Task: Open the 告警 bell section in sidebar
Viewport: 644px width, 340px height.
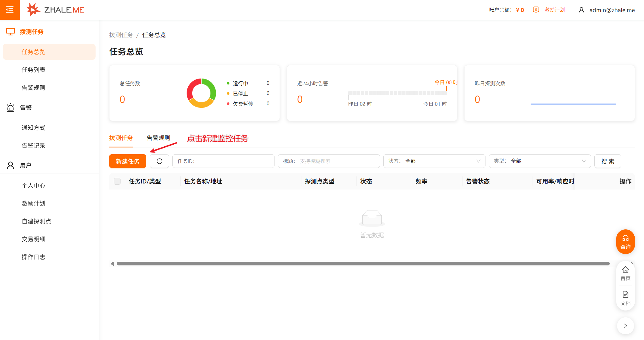Action: pos(10,107)
